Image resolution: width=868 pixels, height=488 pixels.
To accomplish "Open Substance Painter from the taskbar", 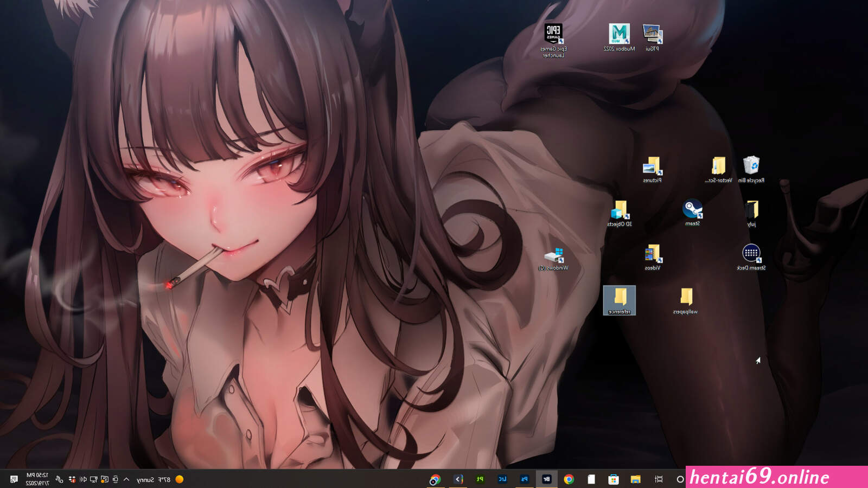I will point(480,479).
